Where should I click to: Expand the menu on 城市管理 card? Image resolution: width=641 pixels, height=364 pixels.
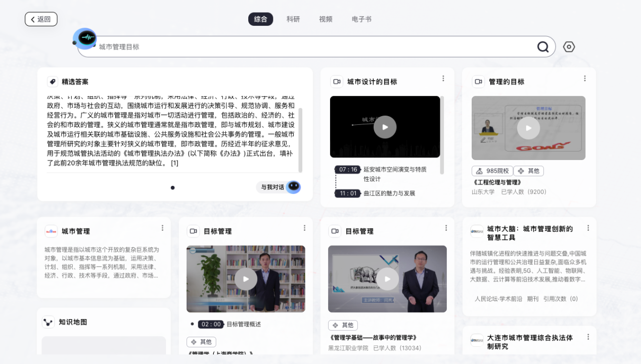[162, 228]
